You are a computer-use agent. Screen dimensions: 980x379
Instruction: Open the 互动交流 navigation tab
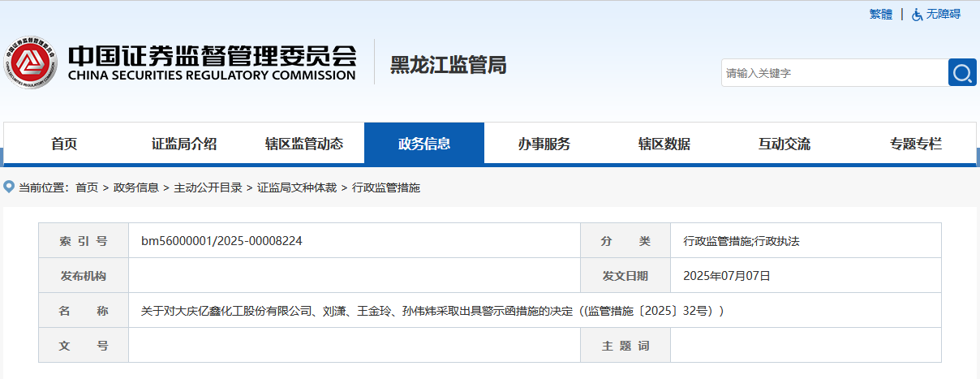coord(784,144)
